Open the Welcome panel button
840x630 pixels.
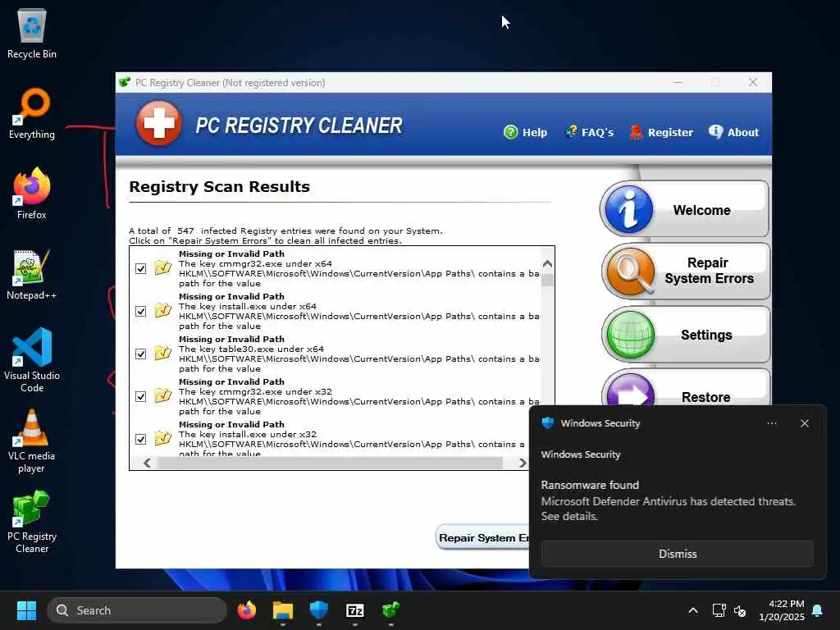click(684, 209)
